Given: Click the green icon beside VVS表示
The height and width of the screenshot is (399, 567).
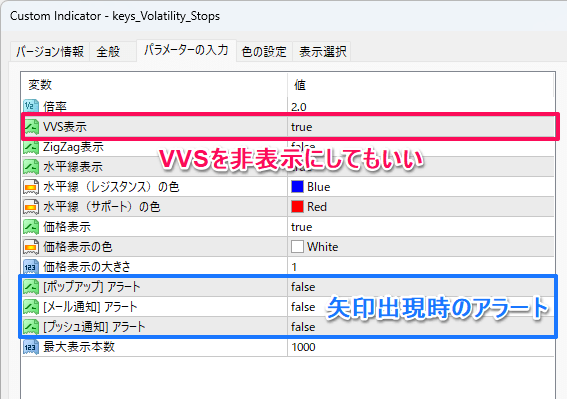Looking at the screenshot, I should (x=31, y=127).
